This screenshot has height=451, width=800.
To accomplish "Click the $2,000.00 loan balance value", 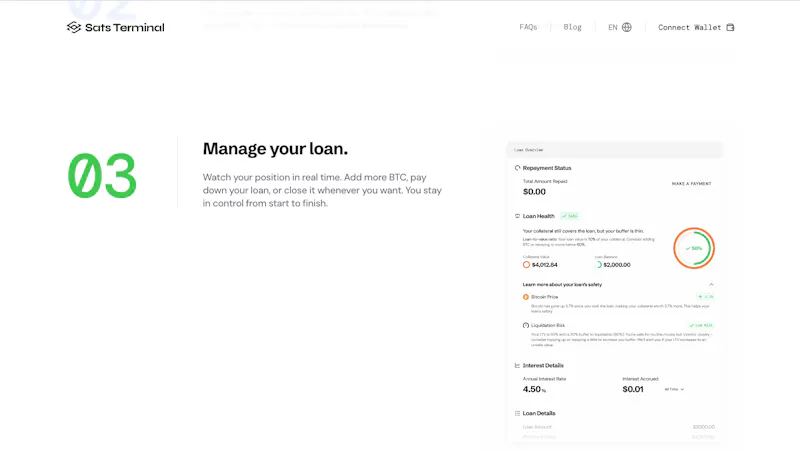I will [x=617, y=265].
